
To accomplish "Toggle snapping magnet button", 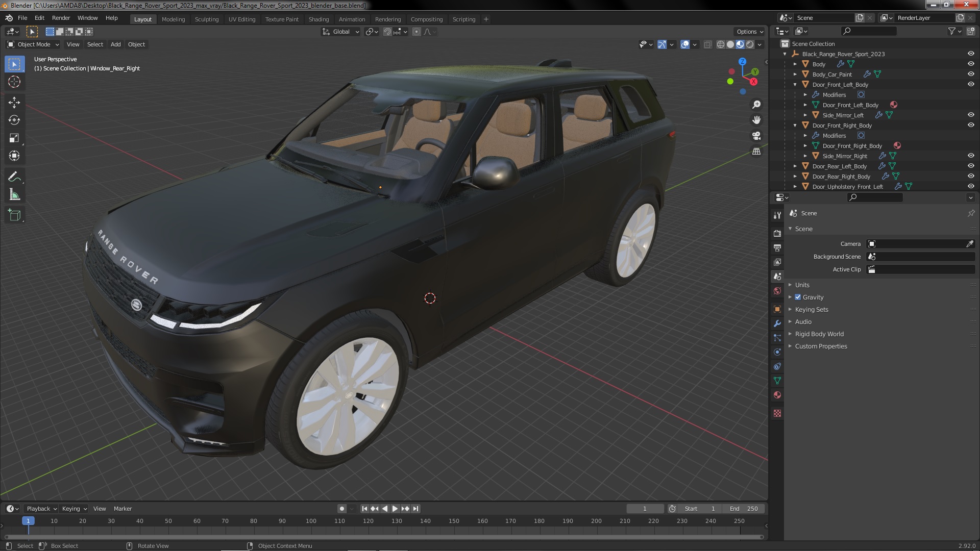I will [387, 32].
